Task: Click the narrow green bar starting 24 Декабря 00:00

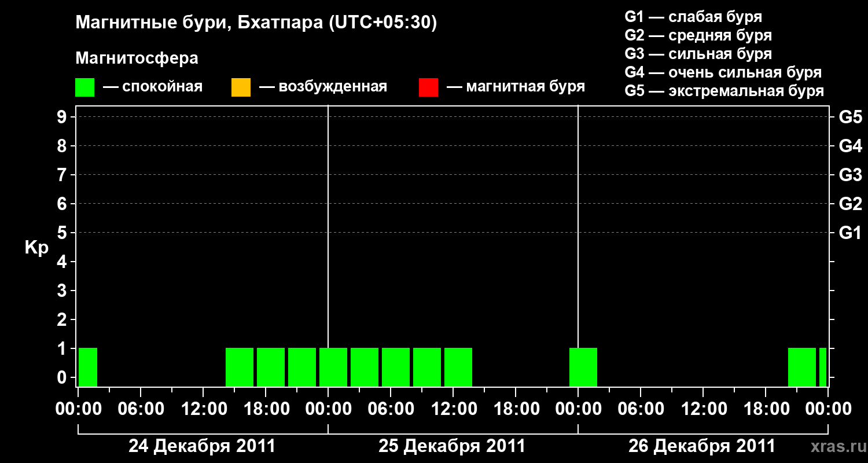Action: click(x=88, y=367)
